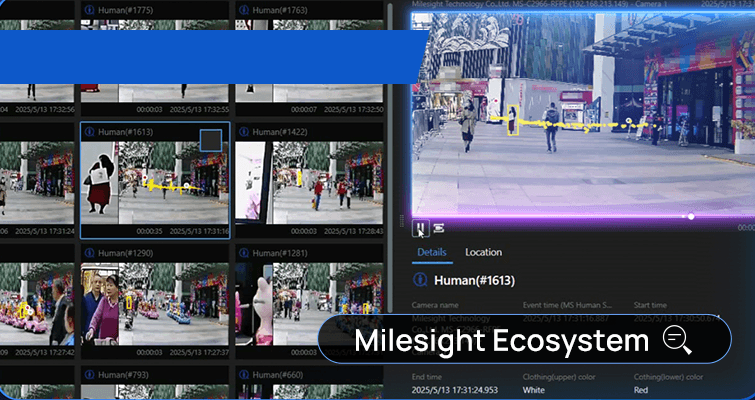Click the human icon beside the Human(#1613) details heading
This screenshot has width=755, height=400.
click(x=420, y=280)
